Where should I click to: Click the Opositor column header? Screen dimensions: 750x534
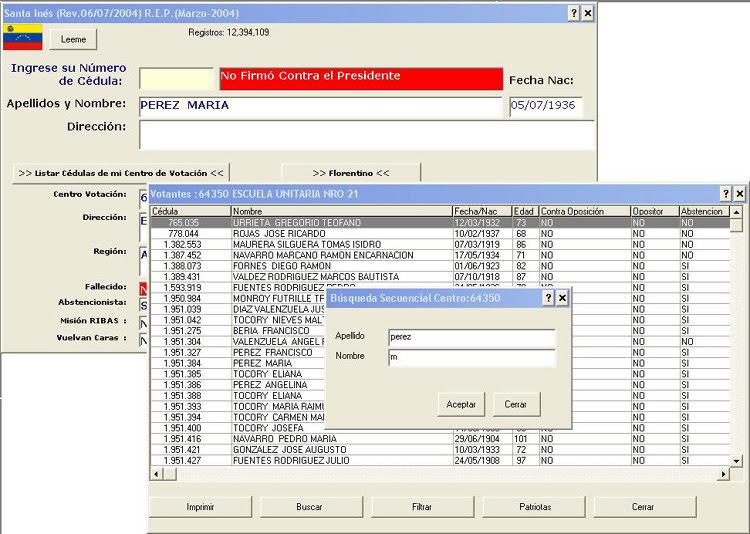point(655,211)
